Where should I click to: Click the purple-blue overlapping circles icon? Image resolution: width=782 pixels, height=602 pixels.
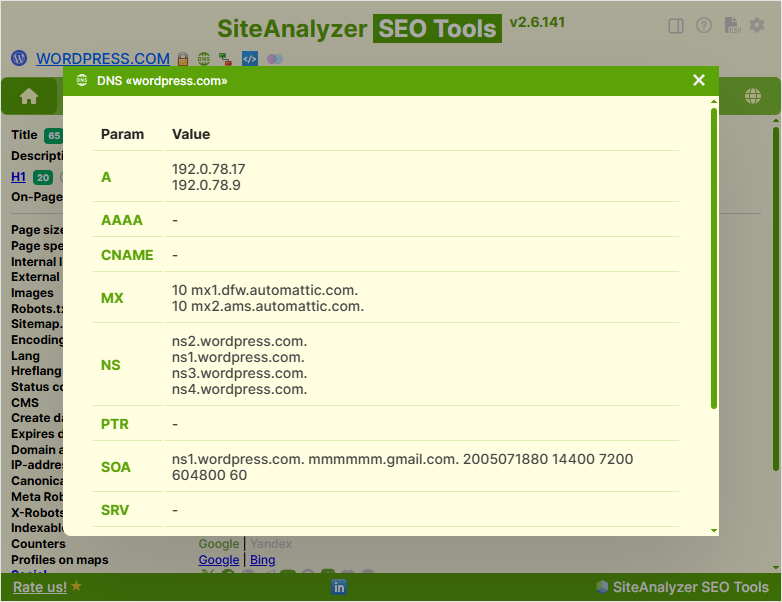point(275,59)
